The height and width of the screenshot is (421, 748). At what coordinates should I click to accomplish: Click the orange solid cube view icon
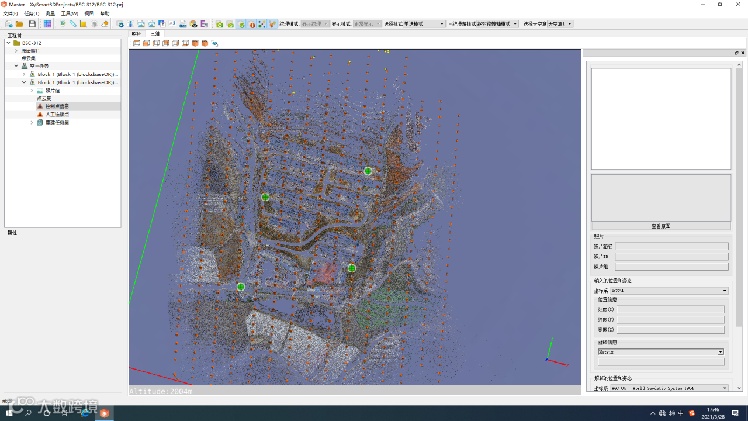(x=195, y=43)
